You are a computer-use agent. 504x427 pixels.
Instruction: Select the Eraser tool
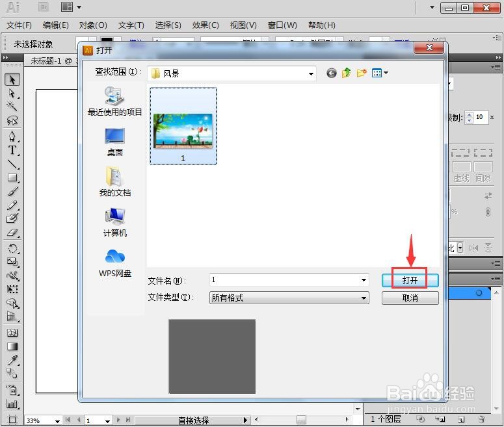click(x=12, y=232)
